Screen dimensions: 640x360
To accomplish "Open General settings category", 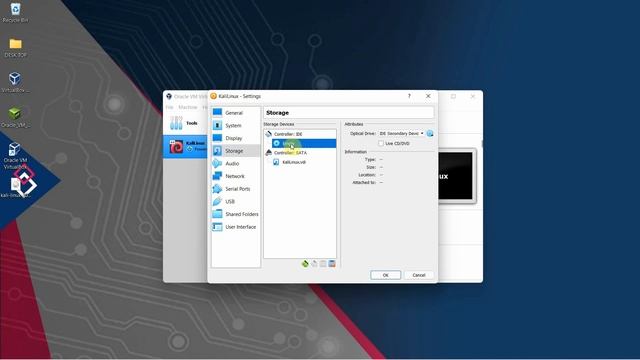I will (236, 113).
